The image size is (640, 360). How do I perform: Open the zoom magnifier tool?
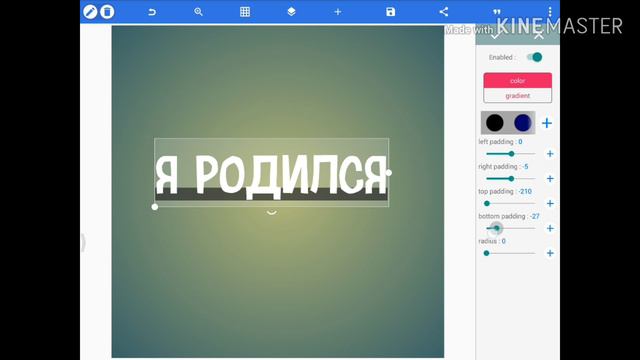click(198, 12)
